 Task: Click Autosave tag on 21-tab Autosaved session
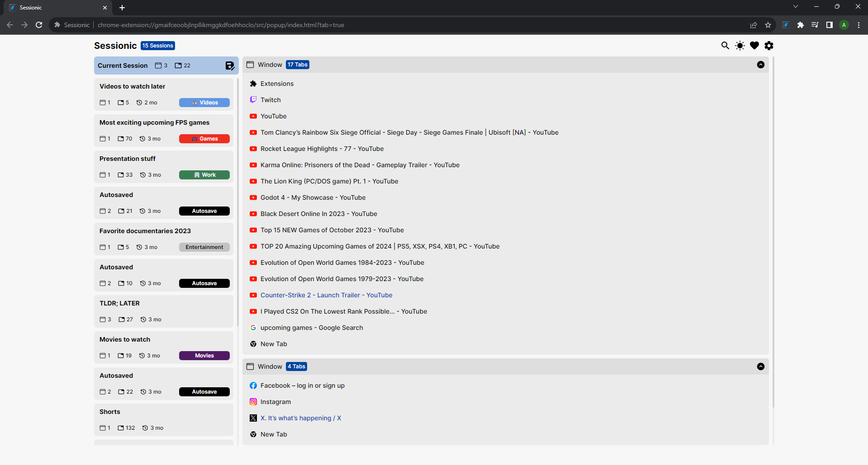click(x=204, y=211)
